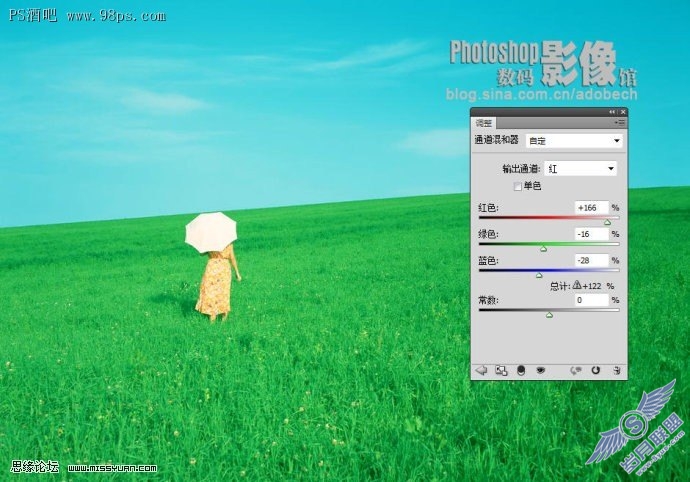Click the 红色 slider handle
This screenshot has height=482, width=690.
click(x=607, y=222)
